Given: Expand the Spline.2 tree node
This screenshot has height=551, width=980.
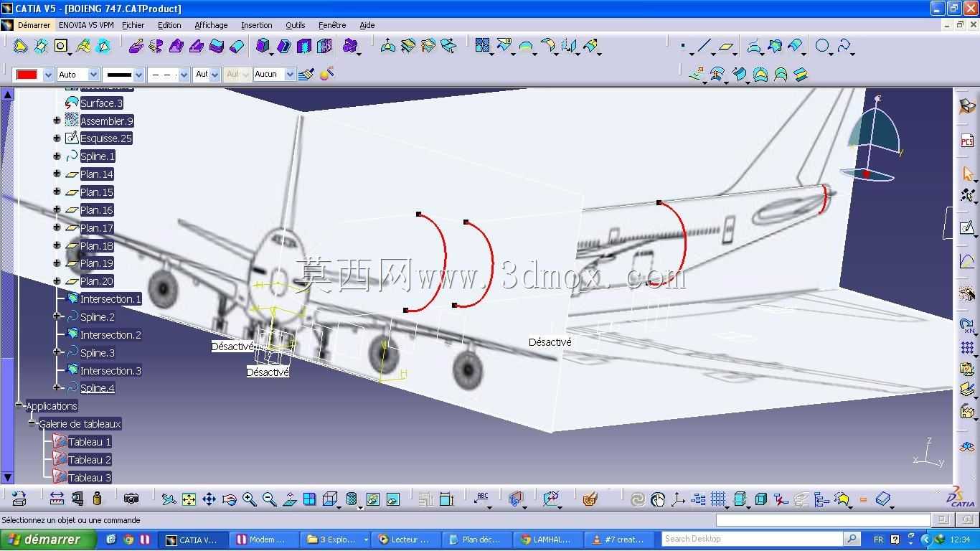Looking at the screenshot, I should (57, 316).
